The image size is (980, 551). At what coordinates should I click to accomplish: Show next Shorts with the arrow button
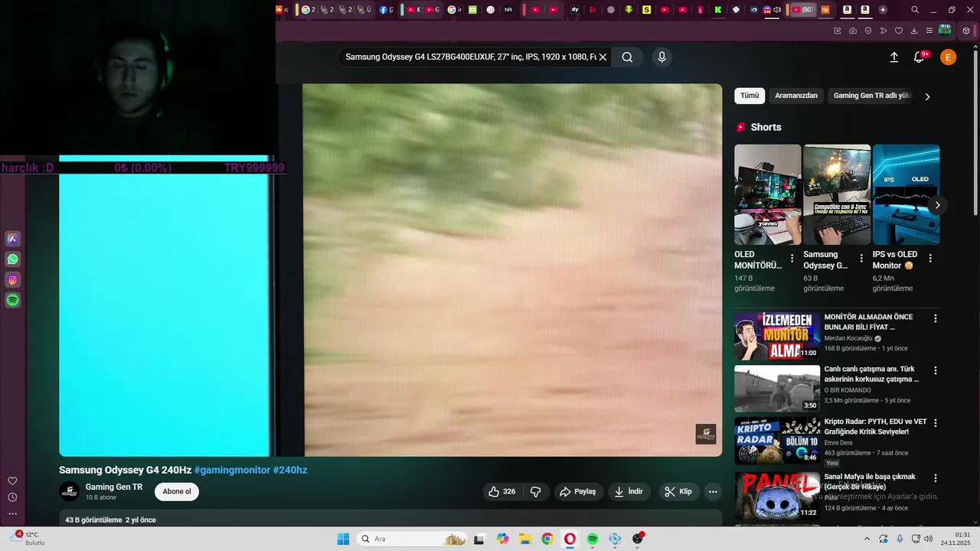(937, 205)
